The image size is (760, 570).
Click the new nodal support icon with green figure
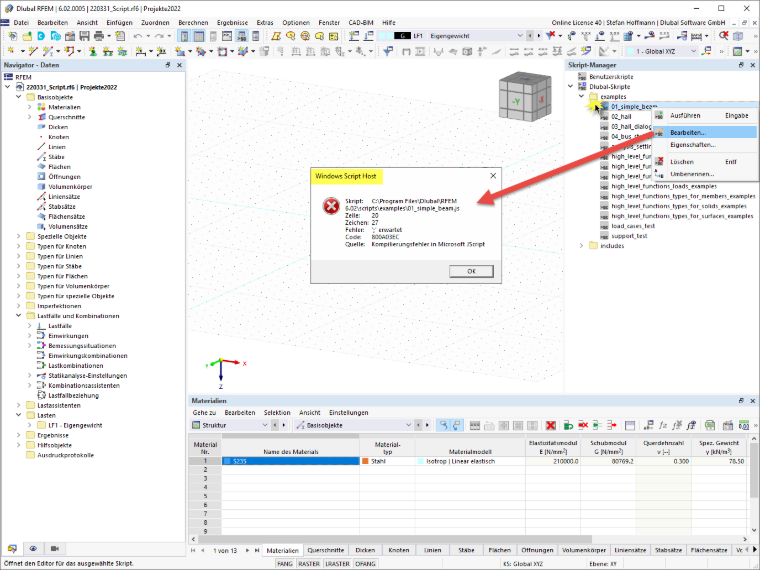(x=93, y=51)
